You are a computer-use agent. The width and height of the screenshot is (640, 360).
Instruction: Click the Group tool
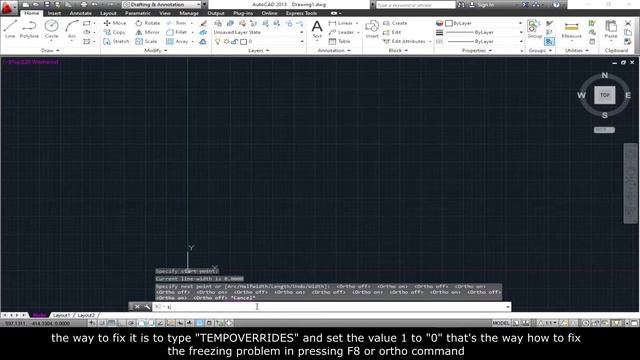coord(534,29)
